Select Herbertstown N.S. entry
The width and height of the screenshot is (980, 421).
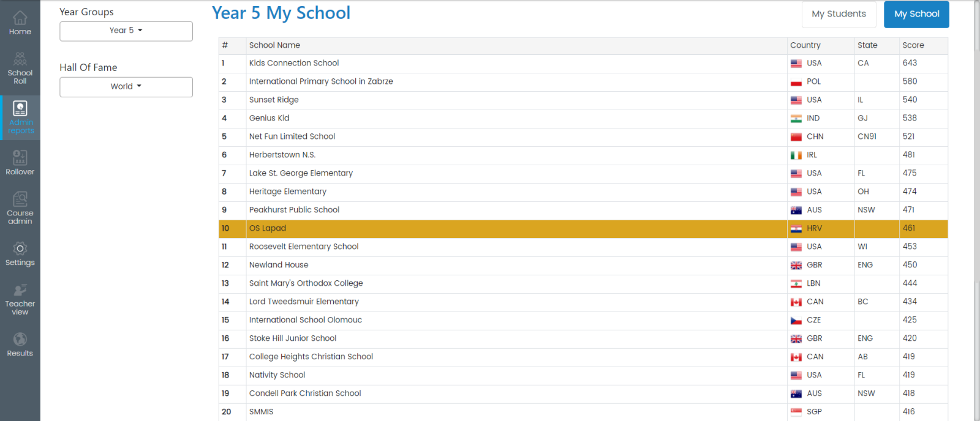pyautogui.click(x=282, y=155)
